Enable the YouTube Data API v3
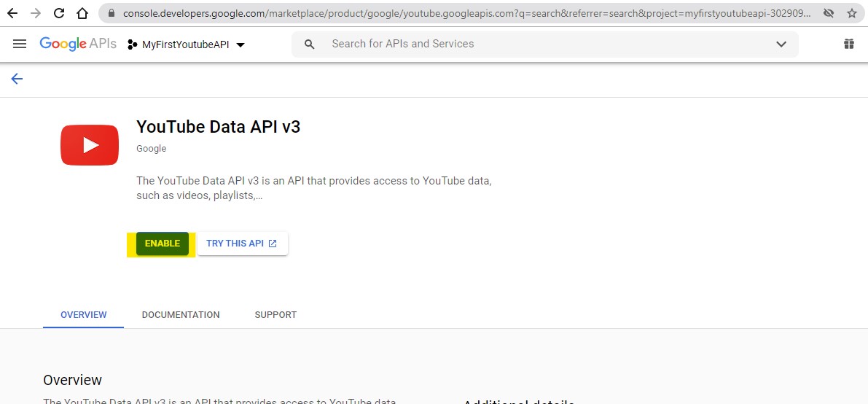The height and width of the screenshot is (404, 868). tap(163, 244)
